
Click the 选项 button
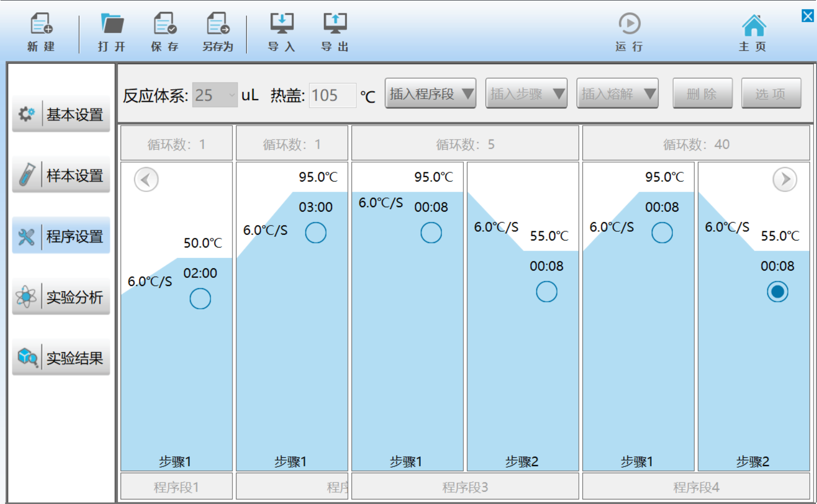coord(771,94)
